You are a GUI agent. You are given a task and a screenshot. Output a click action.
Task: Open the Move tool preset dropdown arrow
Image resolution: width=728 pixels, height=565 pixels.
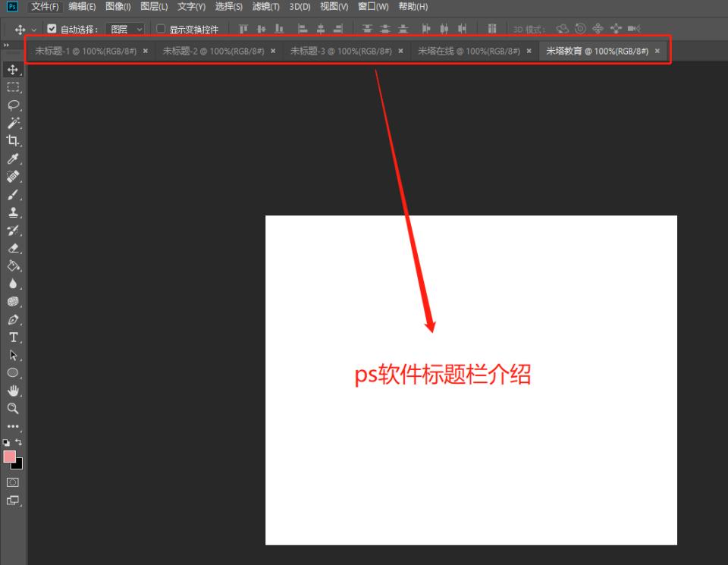pyautogui.click(x=33, y=29)
